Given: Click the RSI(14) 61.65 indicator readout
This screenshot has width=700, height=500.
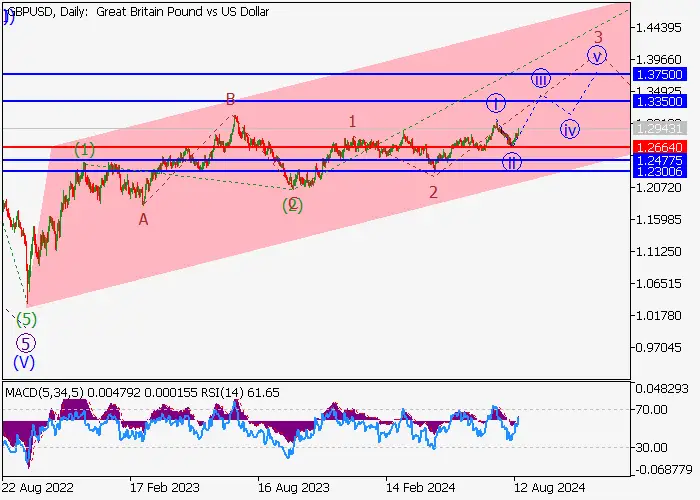Looking at the screenshot, I should click(x=241, y=393).
